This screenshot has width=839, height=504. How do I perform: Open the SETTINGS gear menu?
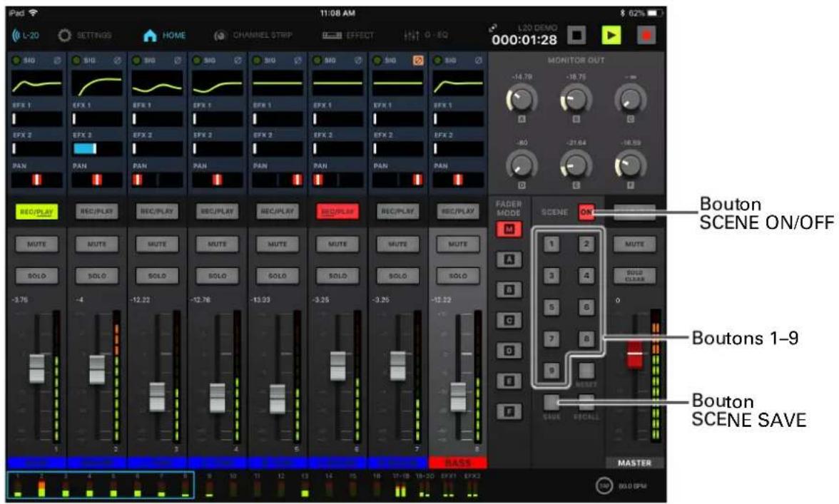[x=85, y=35]
